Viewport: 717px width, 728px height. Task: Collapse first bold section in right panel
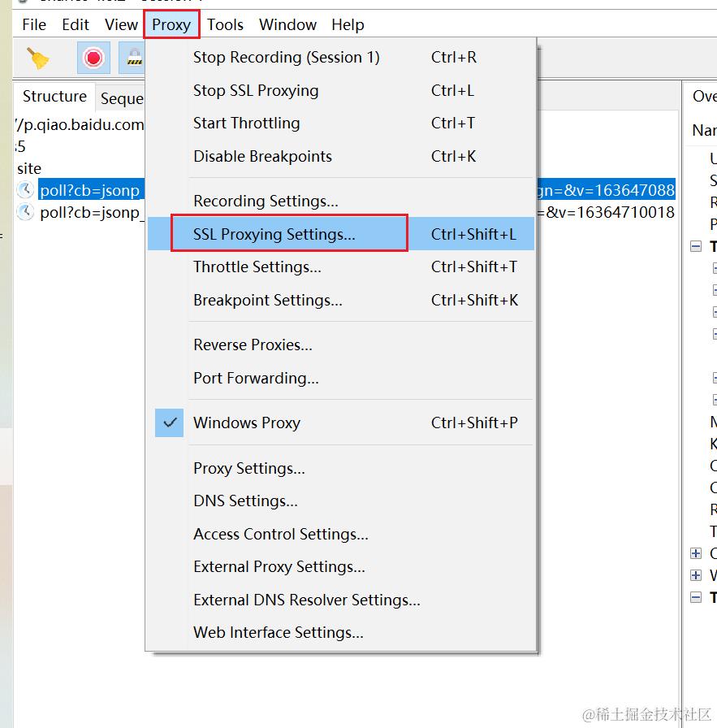[x=696, y=246]
